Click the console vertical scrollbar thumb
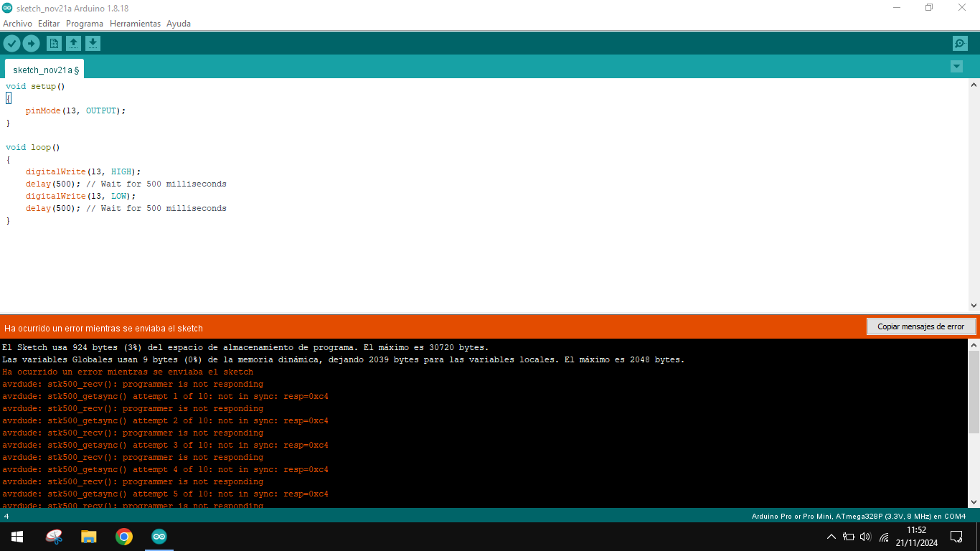 point(974,392)
